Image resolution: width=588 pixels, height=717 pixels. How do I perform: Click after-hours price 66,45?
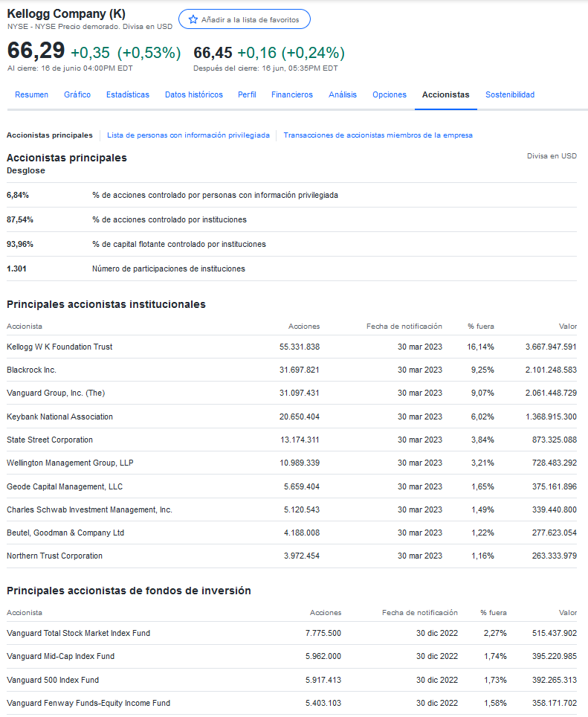[x=213, y=53]
